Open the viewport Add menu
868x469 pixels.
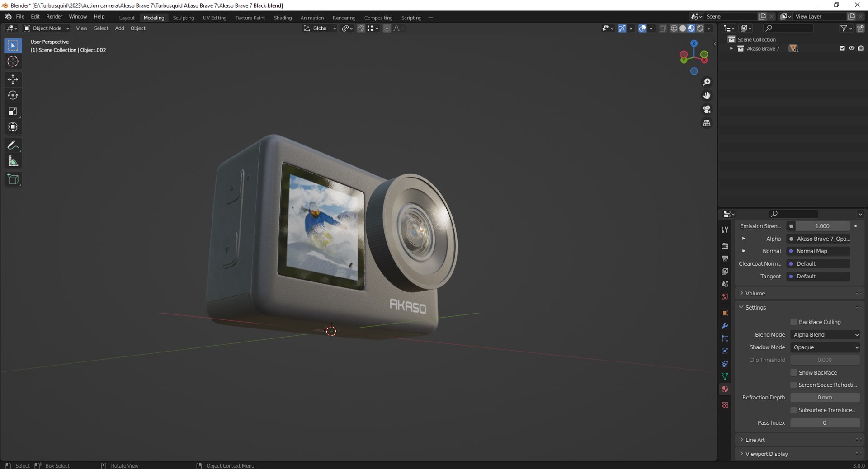[119, 28]
